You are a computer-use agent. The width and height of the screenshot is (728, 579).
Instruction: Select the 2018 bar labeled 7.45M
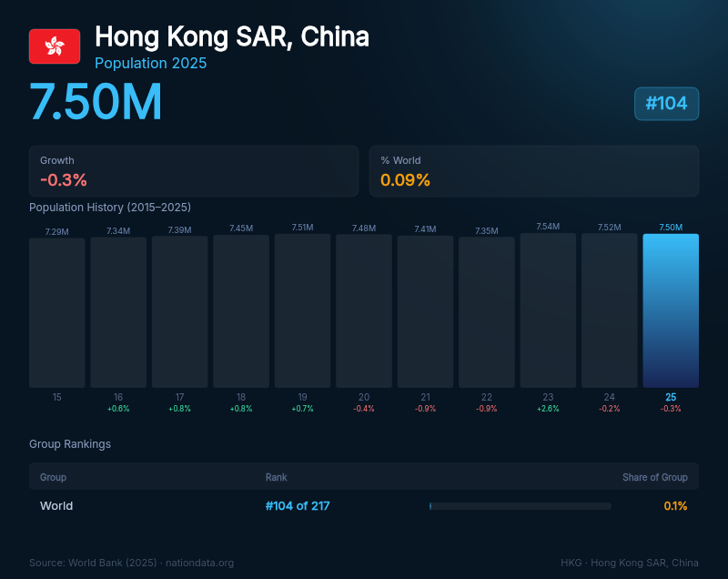(241, 311)
